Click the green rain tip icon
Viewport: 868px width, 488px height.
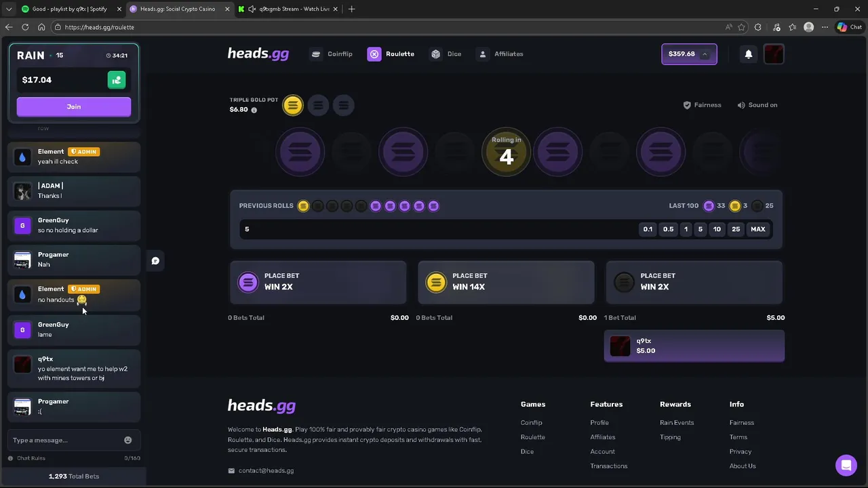click(x=117, y=80)
